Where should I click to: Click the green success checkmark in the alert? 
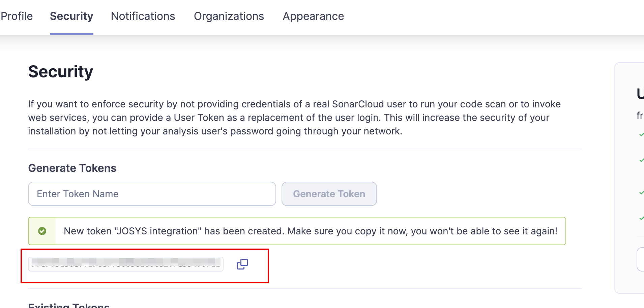42,231
